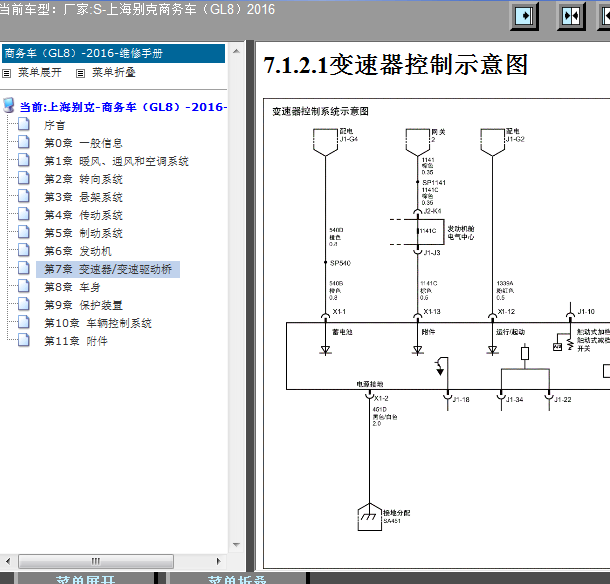Open 第0章 一般信息
The width and height of the screenshot is (610, 584).
coord(83,143)
